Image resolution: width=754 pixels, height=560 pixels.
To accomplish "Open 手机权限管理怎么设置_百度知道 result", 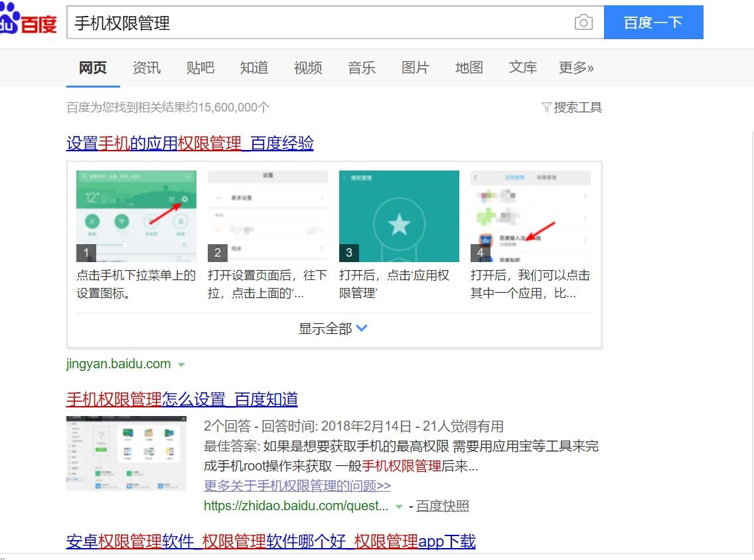I will [x=183, y=399].
